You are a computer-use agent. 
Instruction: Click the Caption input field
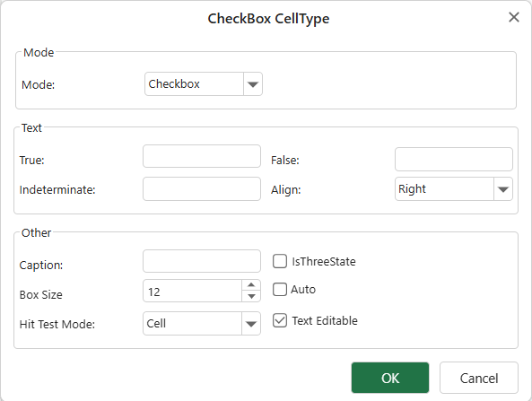(x=202, y=261)
